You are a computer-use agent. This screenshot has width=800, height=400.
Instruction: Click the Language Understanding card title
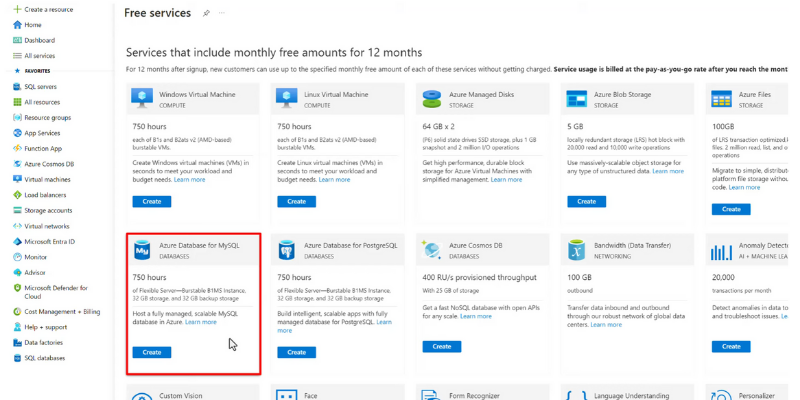(632, 395)
